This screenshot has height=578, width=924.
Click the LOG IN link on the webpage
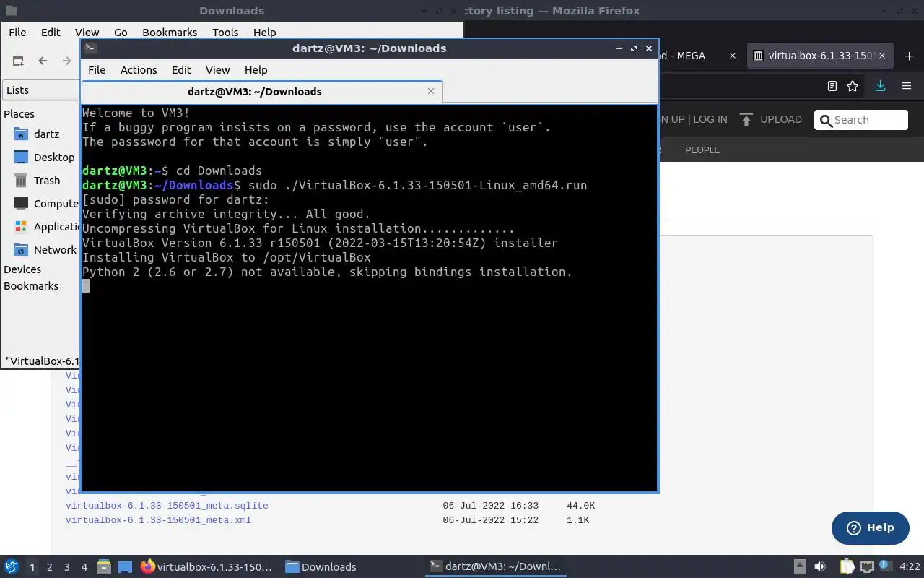tap(710, 119)
